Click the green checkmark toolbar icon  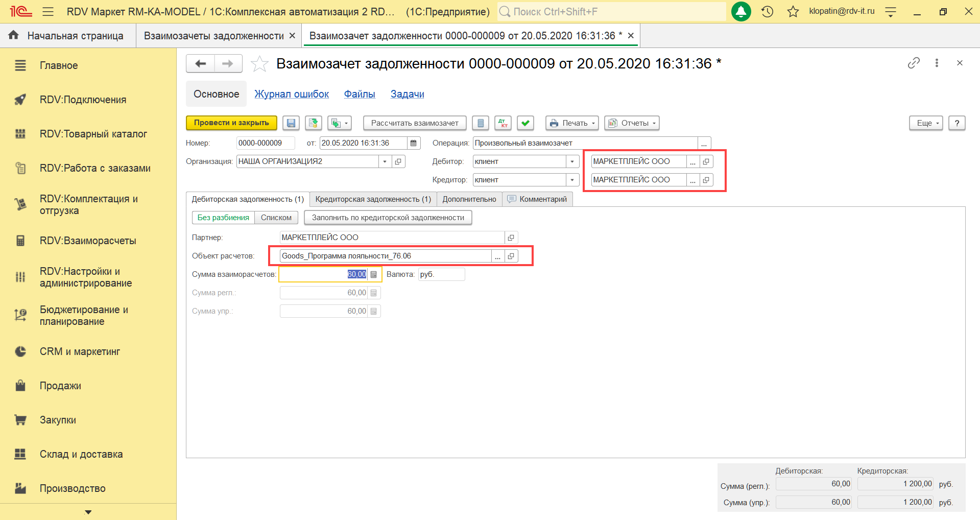525,123
